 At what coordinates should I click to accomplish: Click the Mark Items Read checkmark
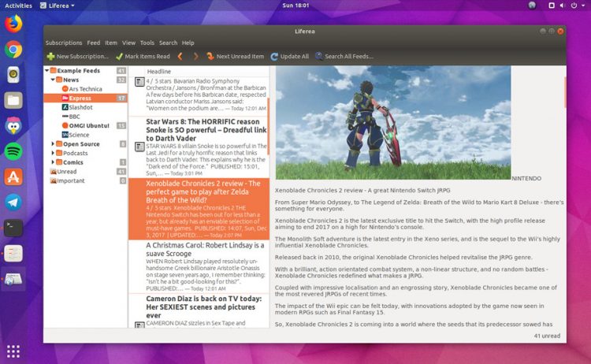119,57
